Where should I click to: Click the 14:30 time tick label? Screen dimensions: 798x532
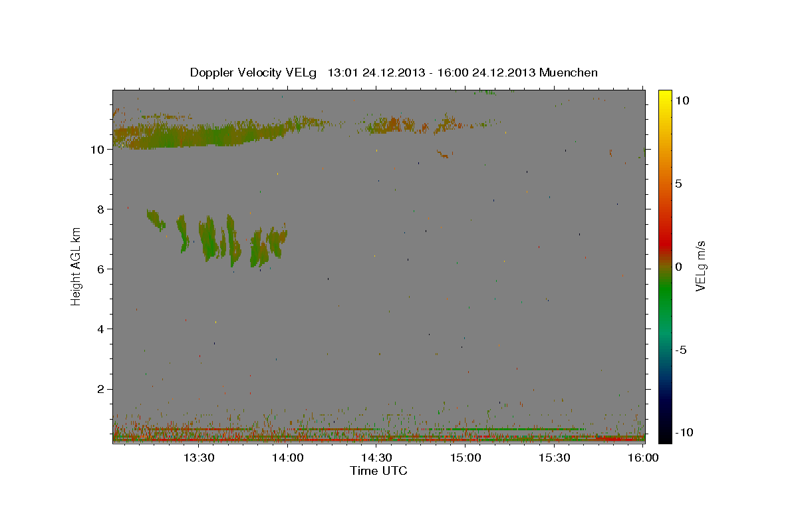[376, 458]
